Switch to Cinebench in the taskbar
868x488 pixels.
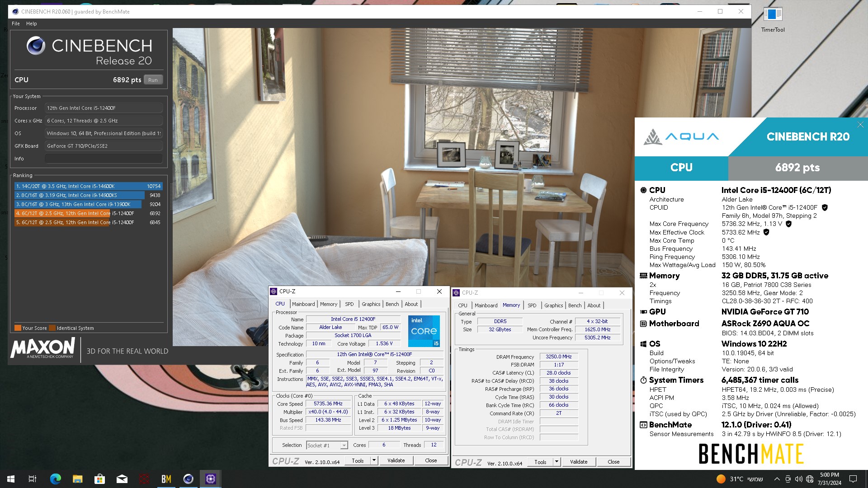tap(189, 479)
